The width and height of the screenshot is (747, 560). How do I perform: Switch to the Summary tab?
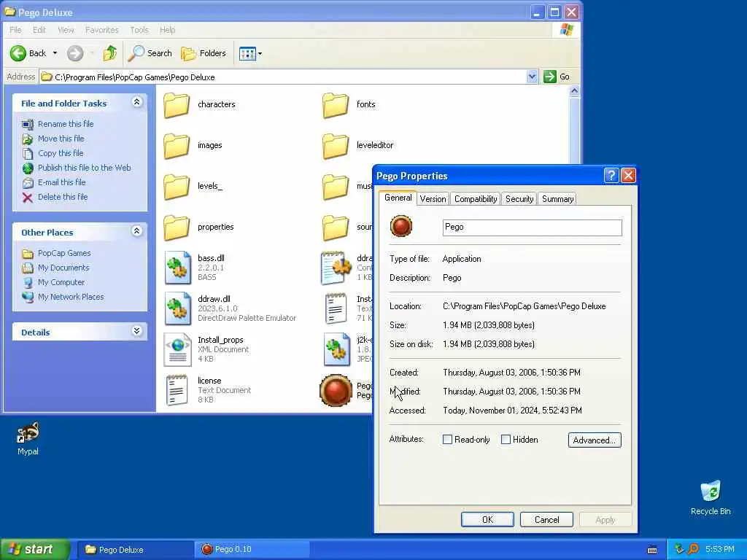tap(557, 199)
